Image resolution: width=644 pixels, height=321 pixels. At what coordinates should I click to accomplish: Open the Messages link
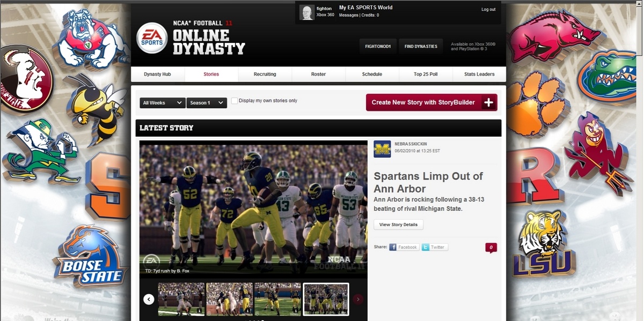pos(348,16)
